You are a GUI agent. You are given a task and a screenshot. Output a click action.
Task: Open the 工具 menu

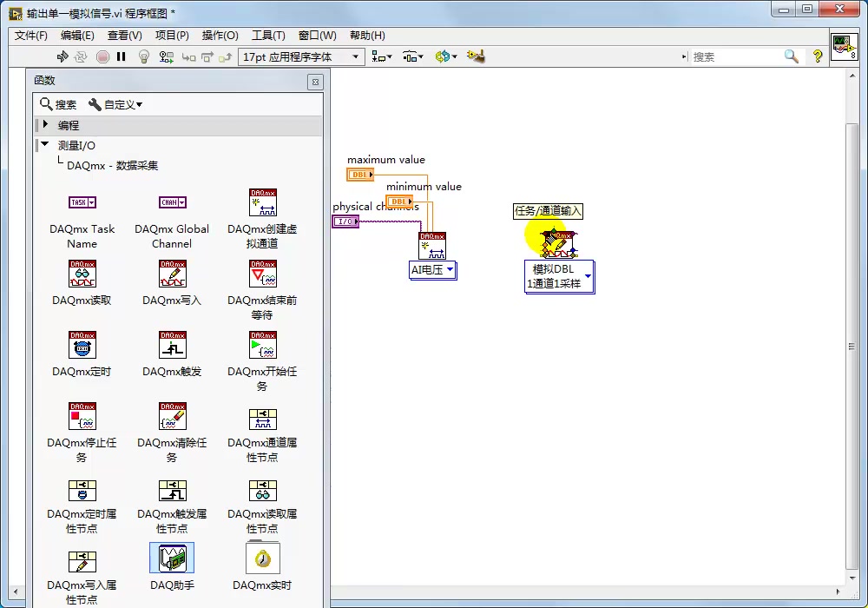[x=266, y=35]
